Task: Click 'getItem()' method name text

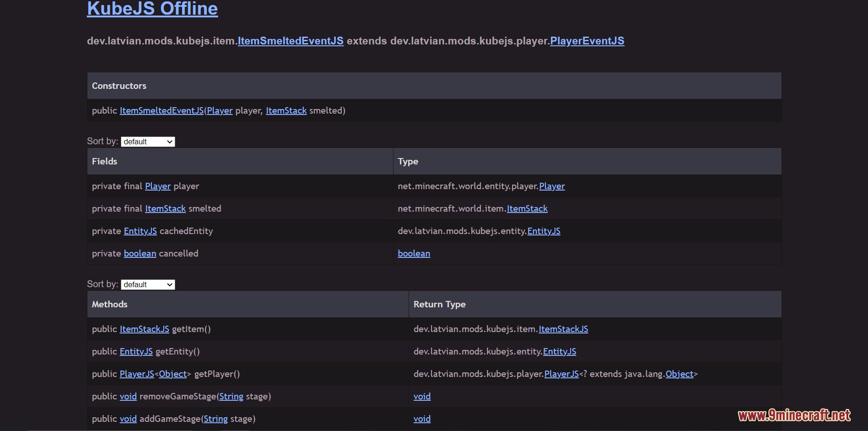Action: tap(191, 329)
